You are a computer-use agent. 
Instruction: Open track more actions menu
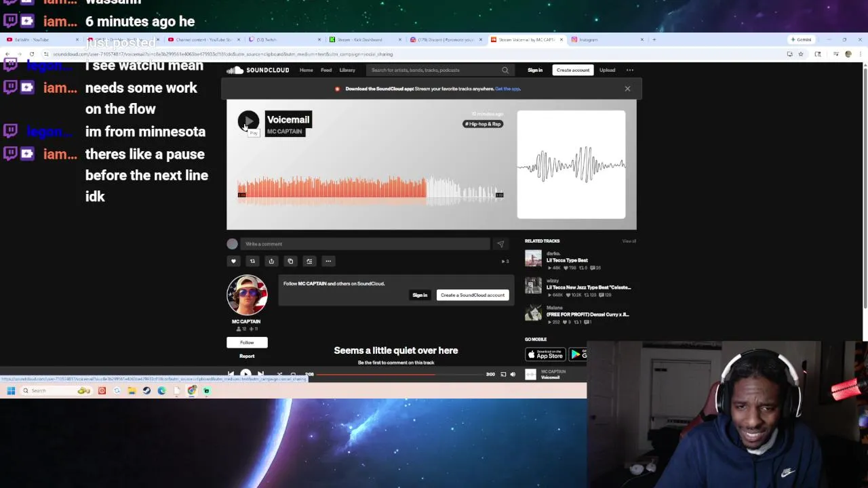pos(328,261)
